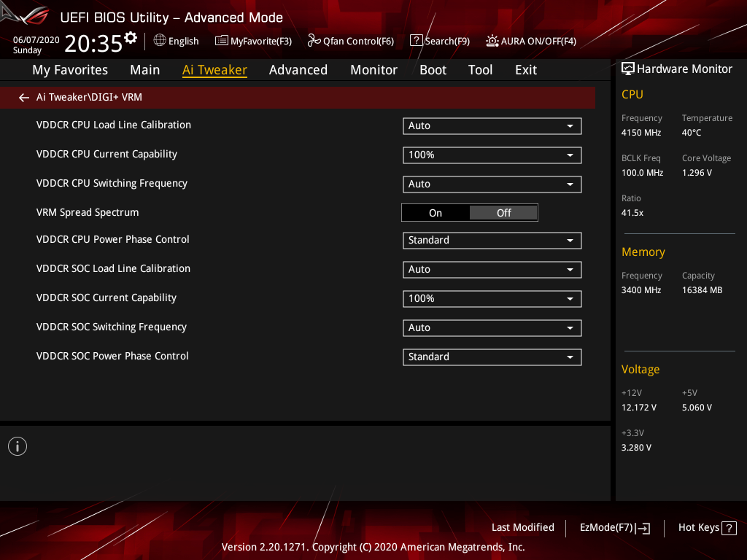Go to the Monitor tab

tap(373, 70)
